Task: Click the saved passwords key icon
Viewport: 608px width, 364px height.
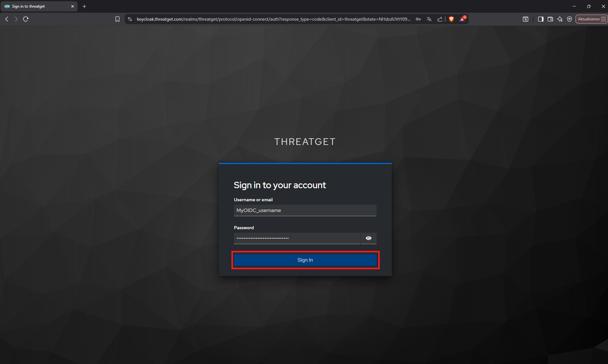Action: (419, 19)
